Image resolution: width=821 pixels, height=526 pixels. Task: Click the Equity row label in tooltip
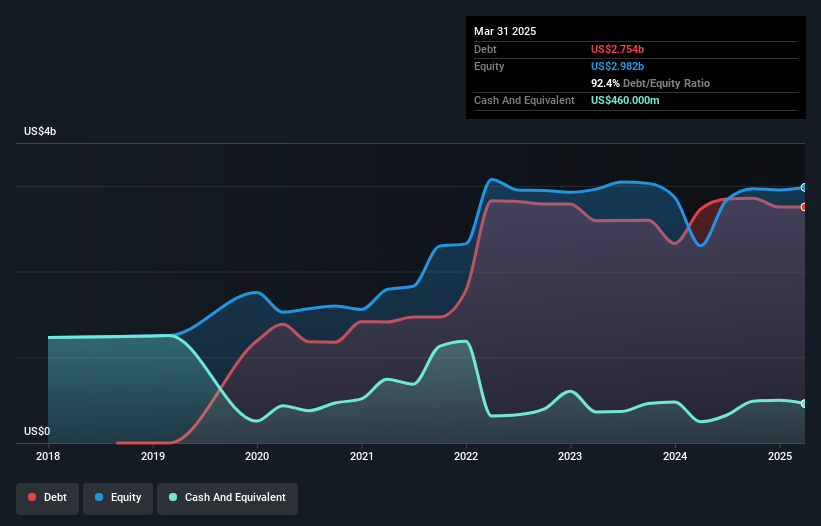click(x=489, y=66)
